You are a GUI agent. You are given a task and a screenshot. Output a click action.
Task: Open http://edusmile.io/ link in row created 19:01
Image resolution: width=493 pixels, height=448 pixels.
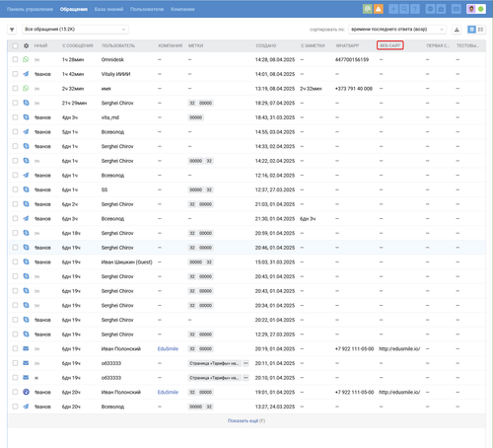point(399,392)
